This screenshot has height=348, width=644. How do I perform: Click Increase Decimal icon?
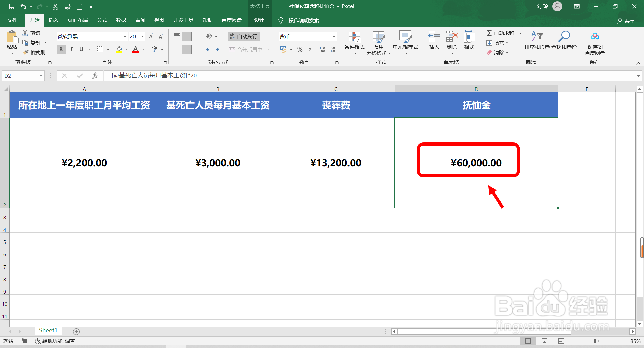click(x=322, y=49)
